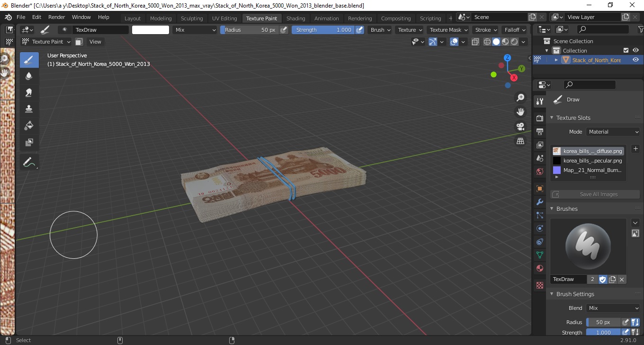The width and height of the screenshot is (644, 345).
Task: Open the Modifiers properties tab
Action: pos(539,202)
